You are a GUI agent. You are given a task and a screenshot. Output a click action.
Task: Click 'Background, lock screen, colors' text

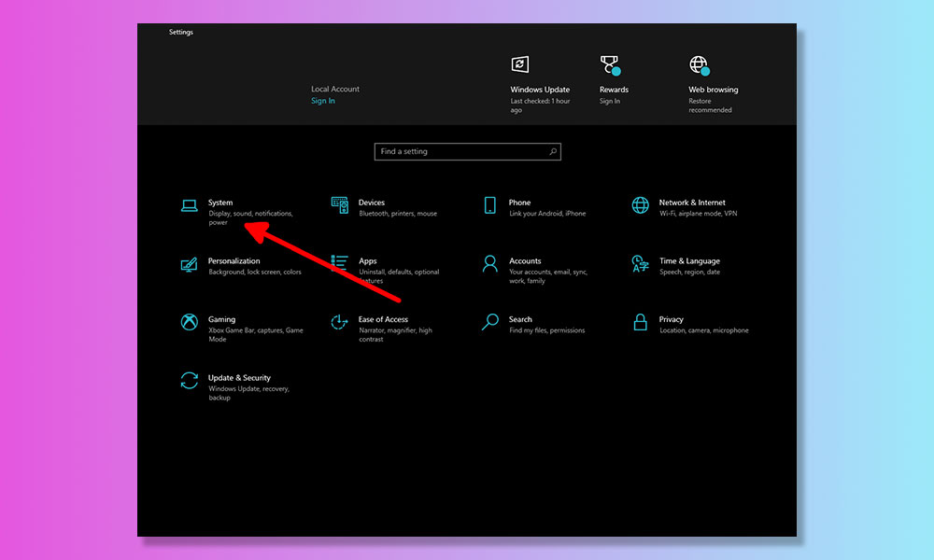pyautogui.click(x=255, y=272)
